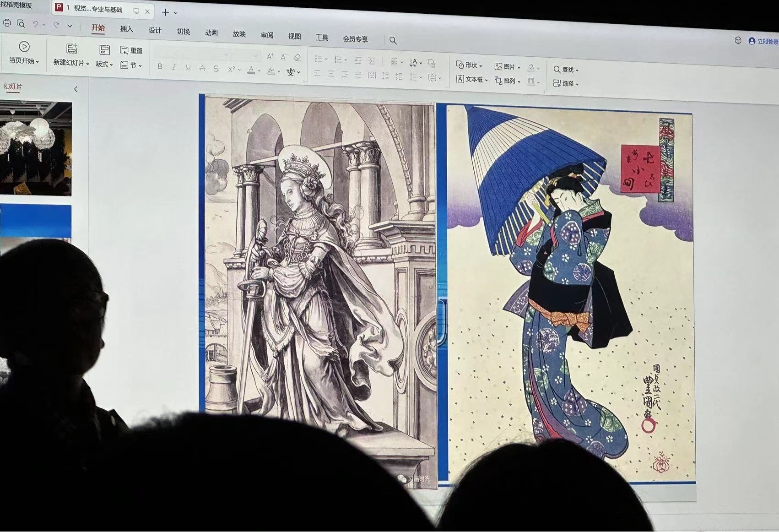Click the shadow text icon
Viewport: 779px width, 532px height.
pyautogui.click(x=216, y=69)
